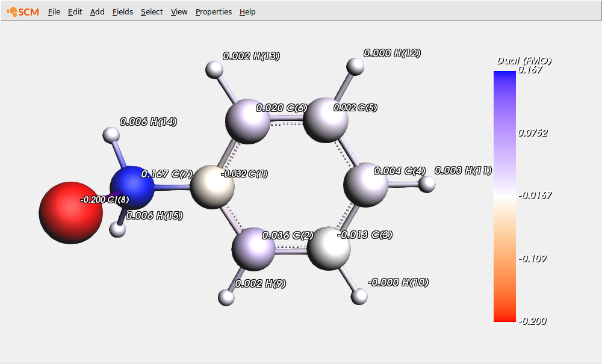602x364 pixels.
Task: Open the Edit menu
Action: [x=75, y=11]
